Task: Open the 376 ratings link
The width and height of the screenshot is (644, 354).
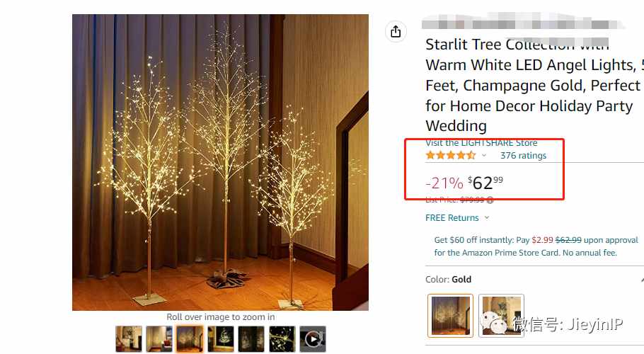Action: pyautogui.click(x=523, y=156)
